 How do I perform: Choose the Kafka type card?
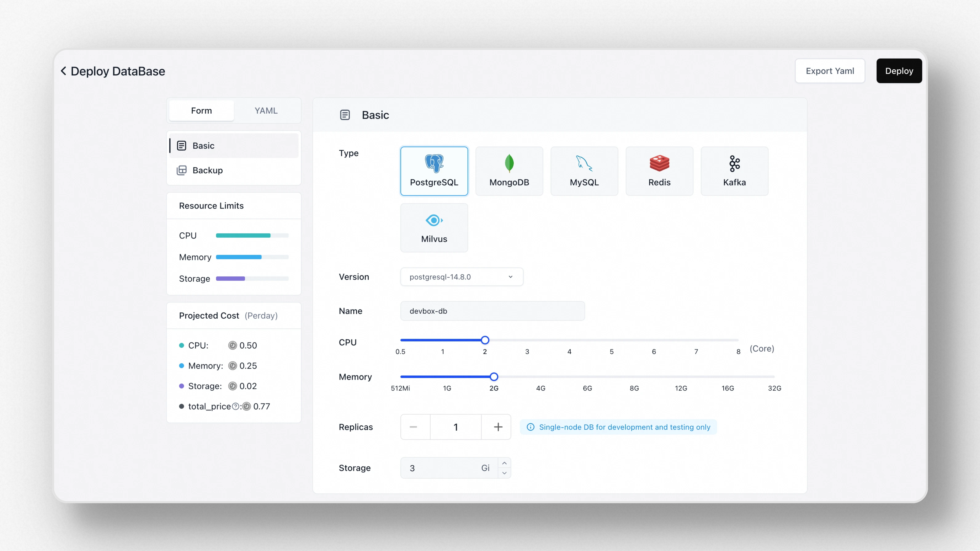734,171
